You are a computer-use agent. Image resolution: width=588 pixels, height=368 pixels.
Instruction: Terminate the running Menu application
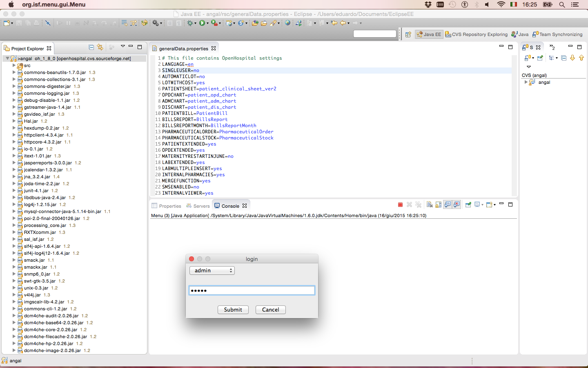coord(400,204)
